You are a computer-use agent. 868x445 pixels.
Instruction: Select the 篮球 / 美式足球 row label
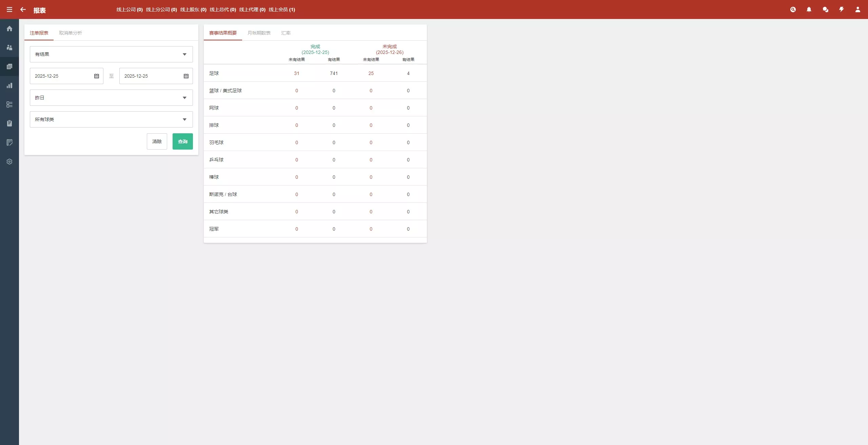[x=225, y=91]
